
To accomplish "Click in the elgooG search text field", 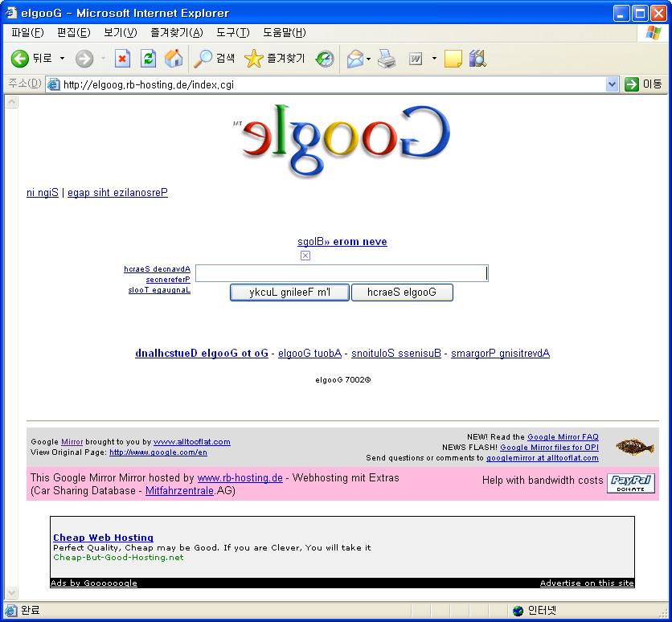I will [341, 273].
